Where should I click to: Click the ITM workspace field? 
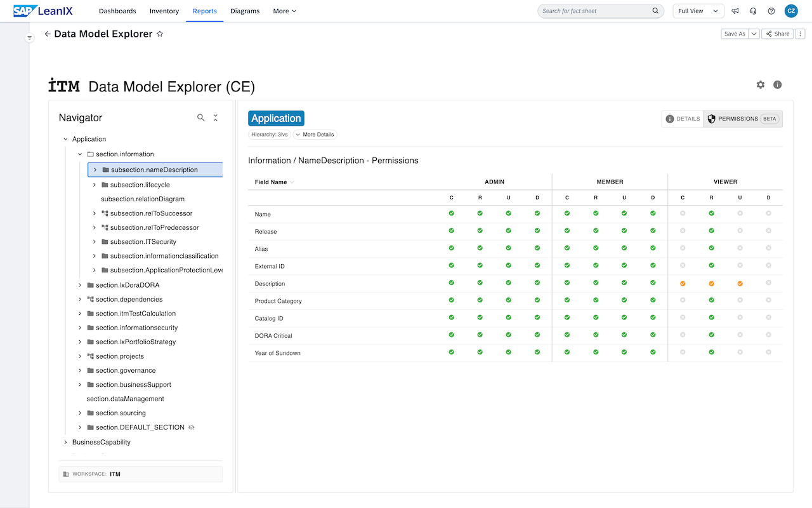(141, 474)
